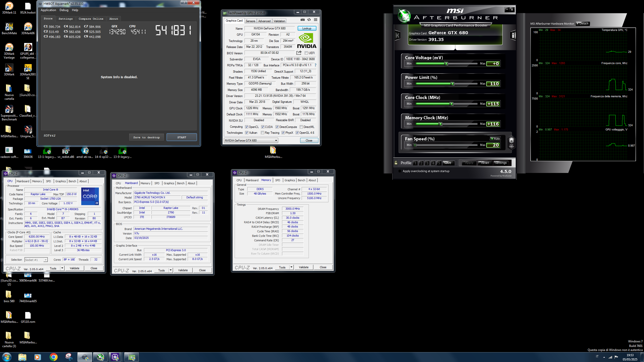Screen dimensions: 644x362
Task: Open the GPU-Z hamburger menu icon
Action: [x=315, y=20]
